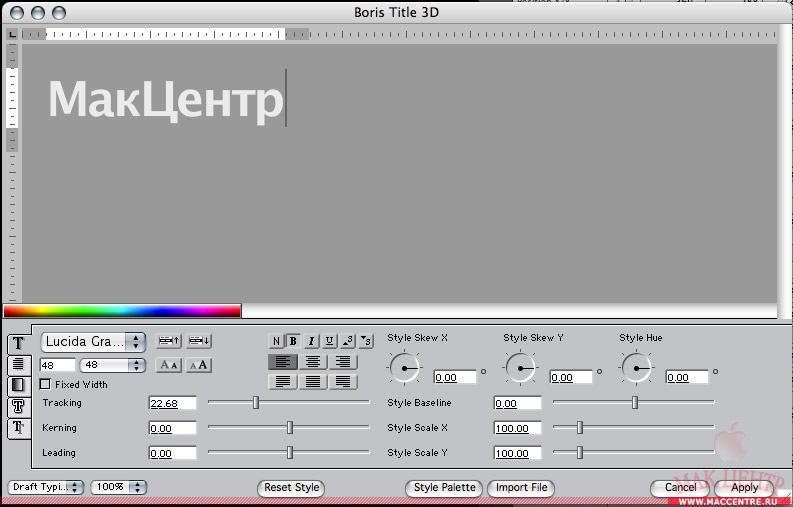The height and width of the screenshot is (507, 793).
Task: Click the Style Skew Y dial
Action: point(520,368)
